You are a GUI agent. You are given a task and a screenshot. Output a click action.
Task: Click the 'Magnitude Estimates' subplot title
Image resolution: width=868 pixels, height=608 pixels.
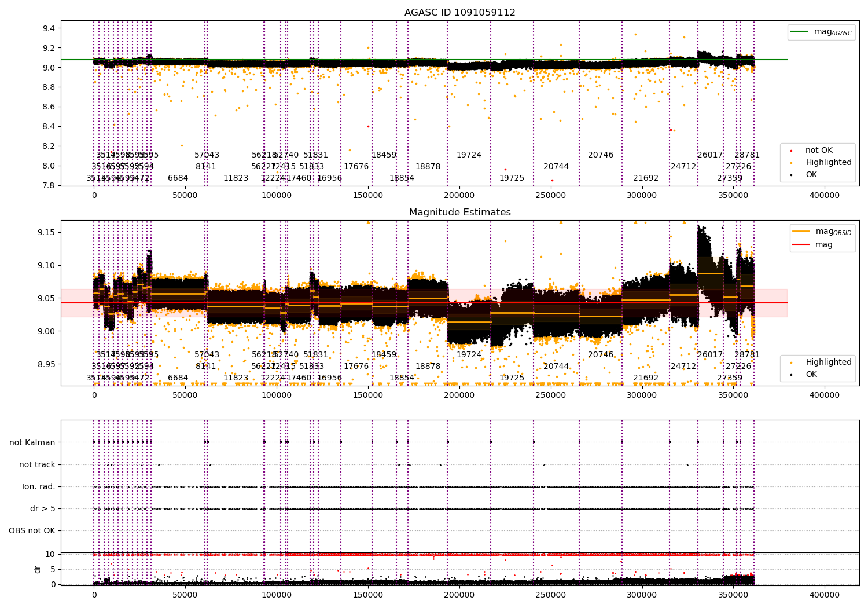460,213
